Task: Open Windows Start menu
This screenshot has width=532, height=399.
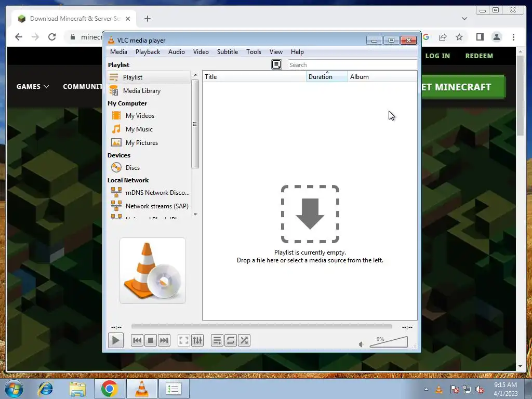Action: point(14,389)
